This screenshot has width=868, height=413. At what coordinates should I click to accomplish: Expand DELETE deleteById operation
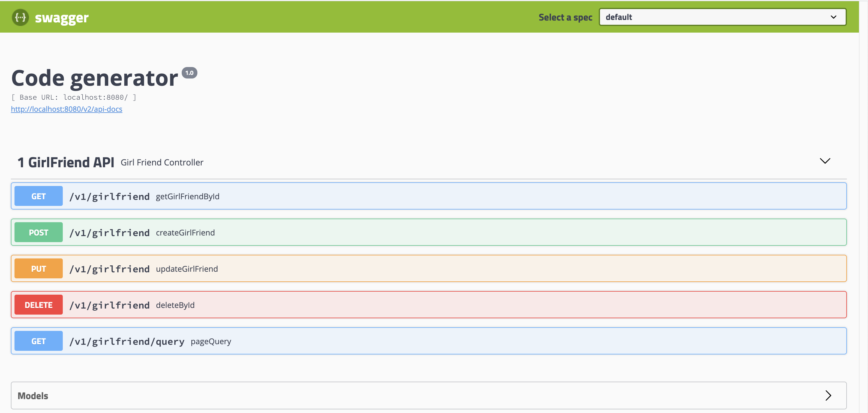tap(429, 305)
